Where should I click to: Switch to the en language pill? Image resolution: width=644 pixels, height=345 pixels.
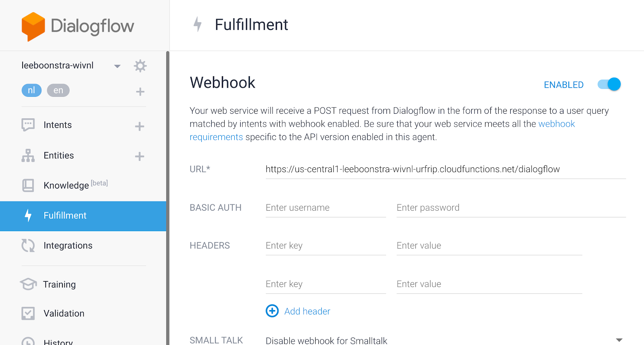58,90
